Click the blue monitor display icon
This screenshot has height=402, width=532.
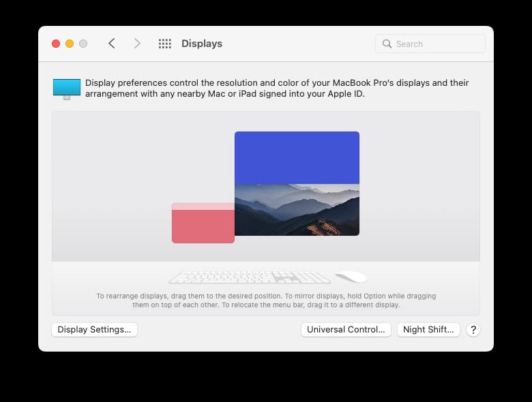click(x=67, y=89)
